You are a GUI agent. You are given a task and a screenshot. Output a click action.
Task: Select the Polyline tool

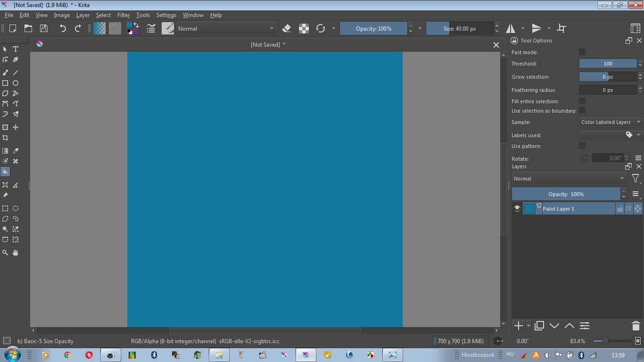pos(16,93)
